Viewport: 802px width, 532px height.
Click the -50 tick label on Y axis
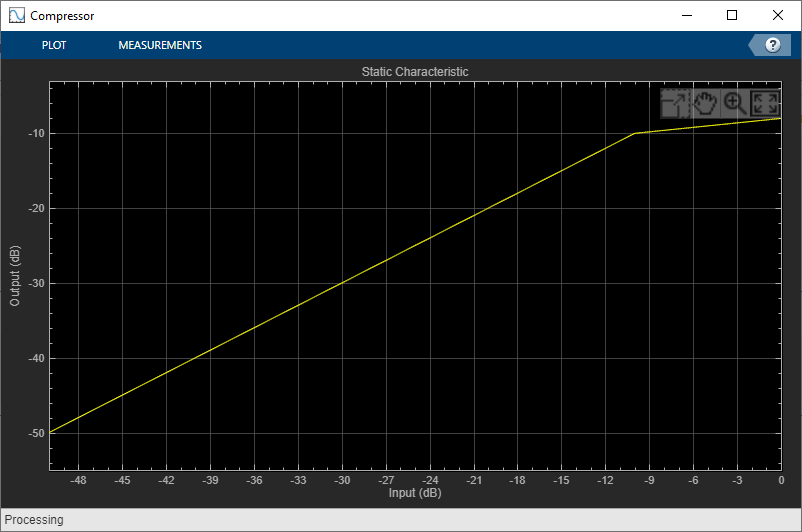point(36,433)
